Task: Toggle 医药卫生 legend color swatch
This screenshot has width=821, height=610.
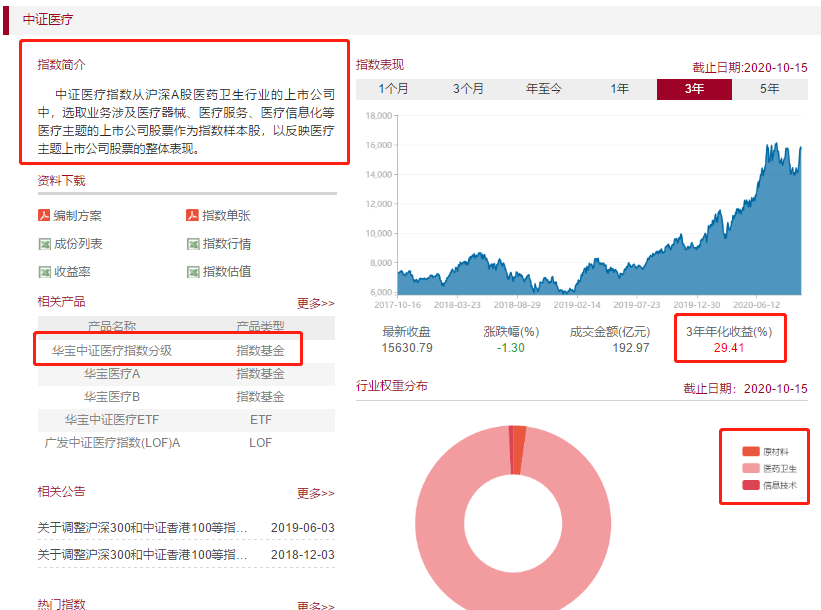Action: [751, 468]
